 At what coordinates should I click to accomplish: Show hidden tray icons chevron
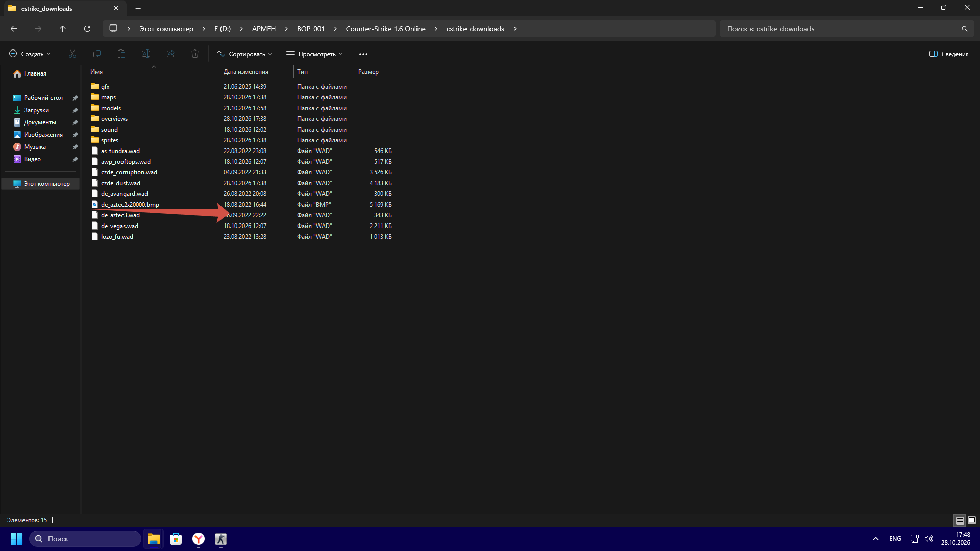tap(876, 539)
